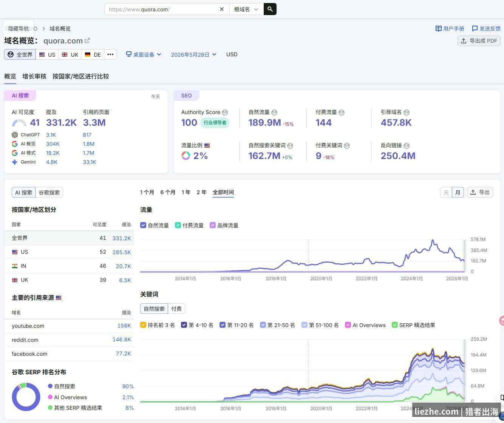
Task: Select the AI 搜索 toggle tab
Action: (x=23, y=192)
